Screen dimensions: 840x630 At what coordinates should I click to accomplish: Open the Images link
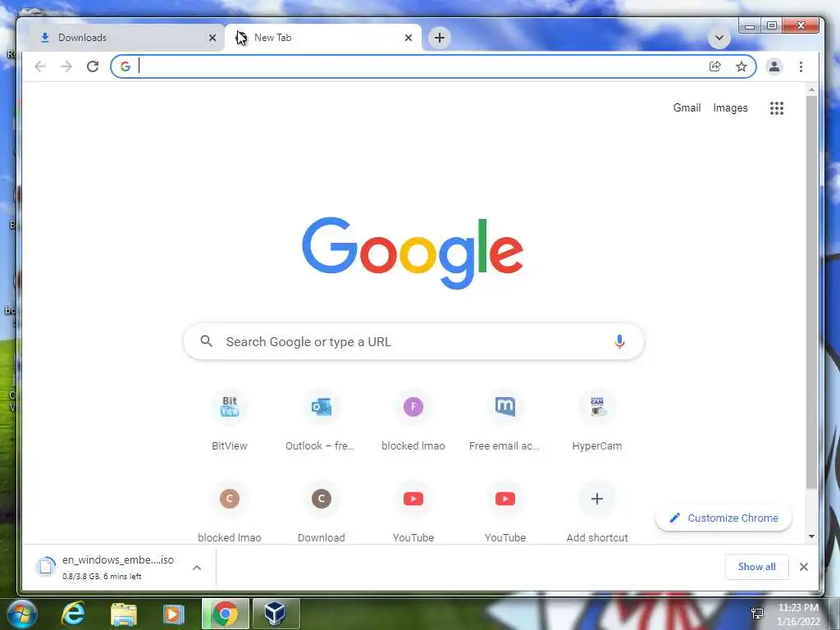tap(730, 107)
